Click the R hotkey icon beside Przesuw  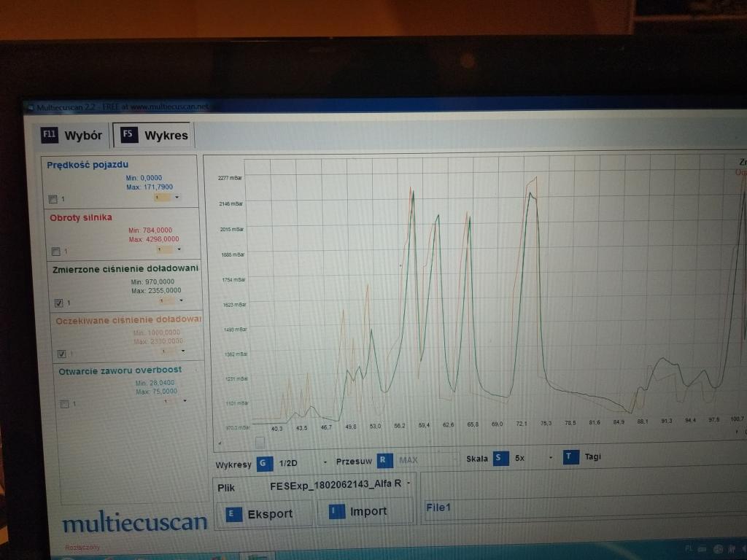tap(384, 461)
